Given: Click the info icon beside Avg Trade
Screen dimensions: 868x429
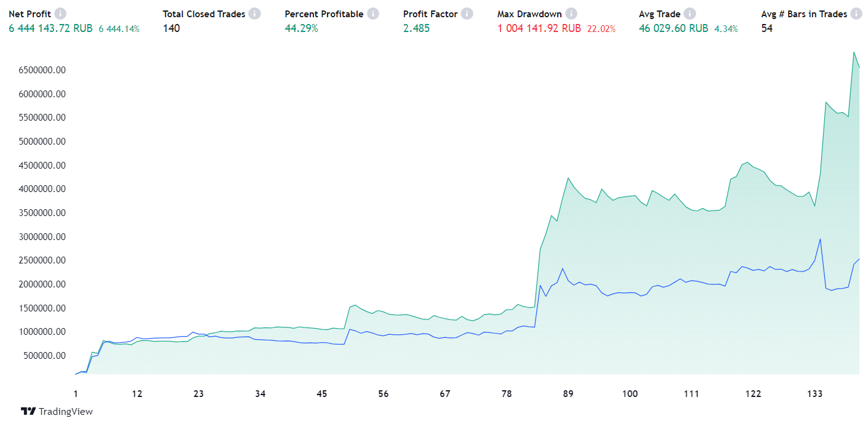Looking at the screenshot, I should point(689,14).
